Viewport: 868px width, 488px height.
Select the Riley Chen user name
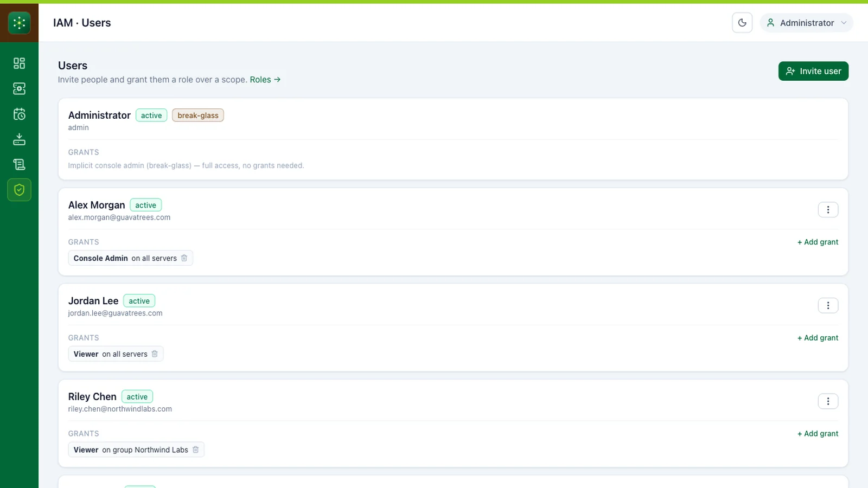point(92,397)
